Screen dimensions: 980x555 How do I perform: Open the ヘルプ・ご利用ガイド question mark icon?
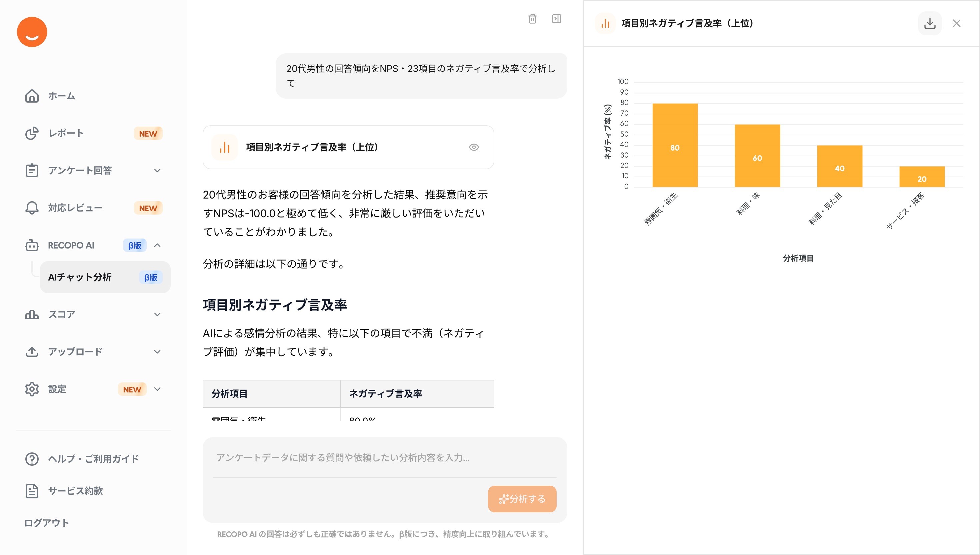pyautogui.click(x=32, y=459)
